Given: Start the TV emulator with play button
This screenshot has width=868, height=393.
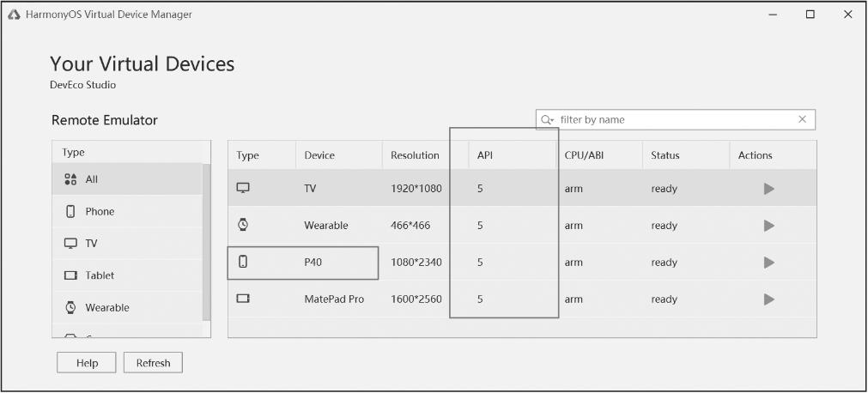Looking at the screenshot, I should point(768,189).
